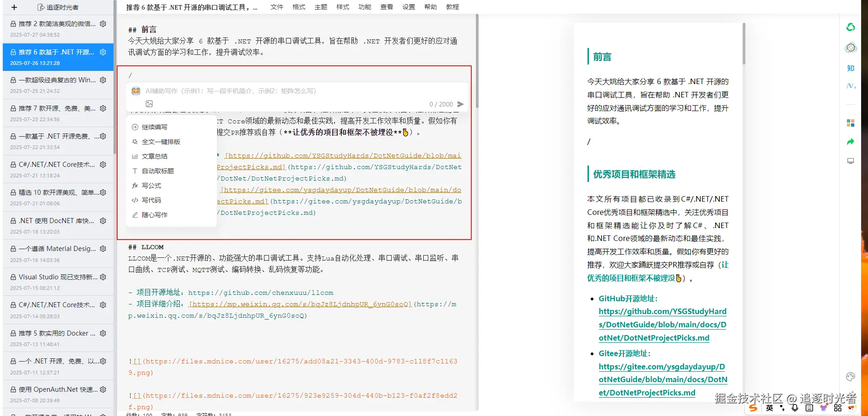Open gear settings for 一款超级经典复古的 Win article
868x416 pixels.
pyautogui.click(x=103, y=80)
